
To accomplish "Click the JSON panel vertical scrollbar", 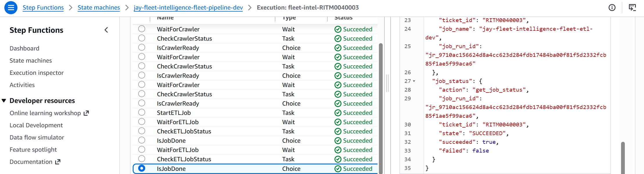I will [x=623, y=158].
